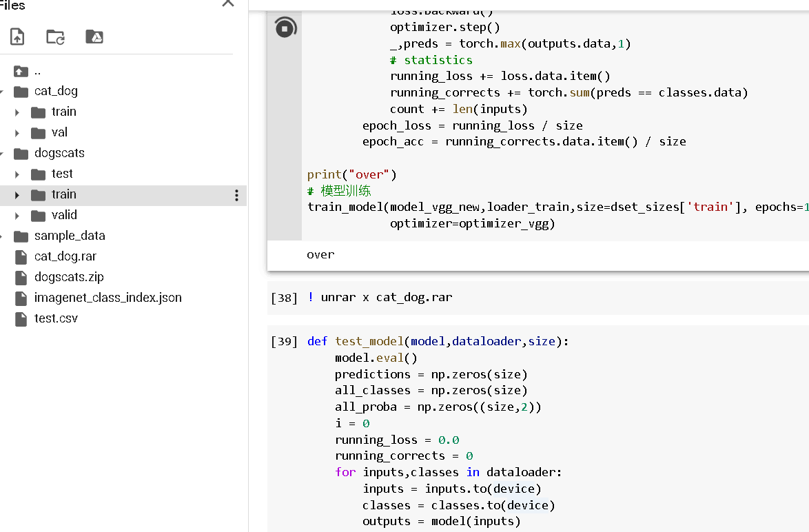Stop the running cell execution

(285, 28)
